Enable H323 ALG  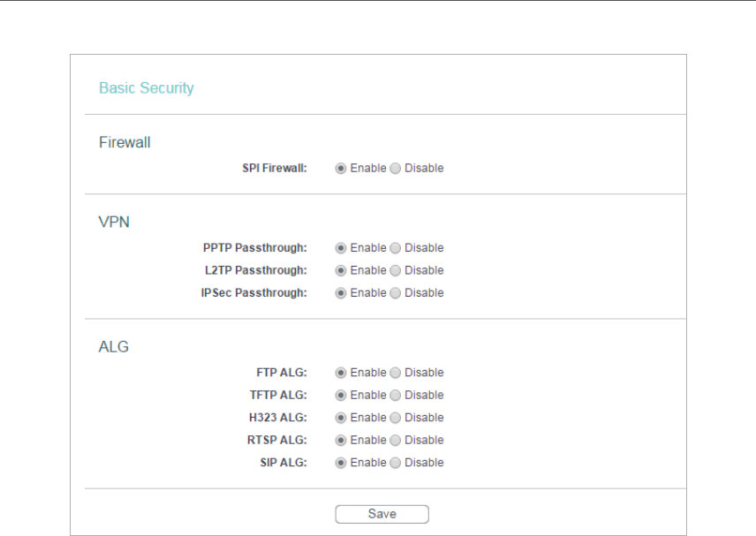(x=341, y=418)
